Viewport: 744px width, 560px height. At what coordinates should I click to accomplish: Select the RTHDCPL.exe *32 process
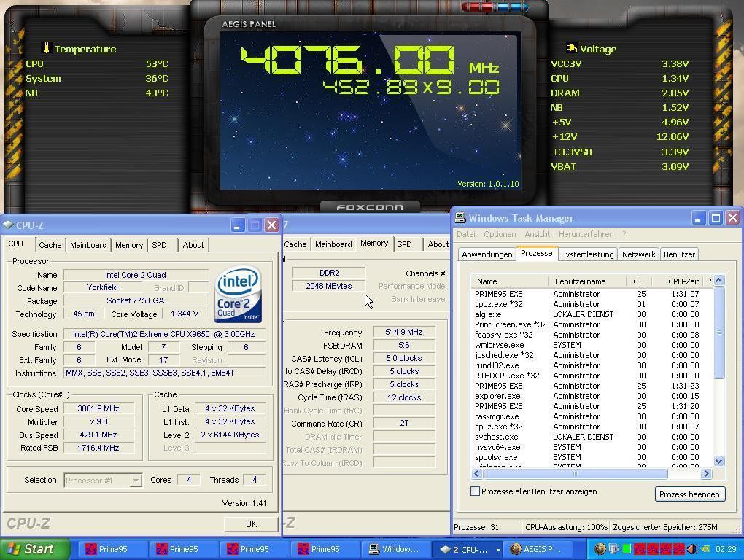click(592, 376)
